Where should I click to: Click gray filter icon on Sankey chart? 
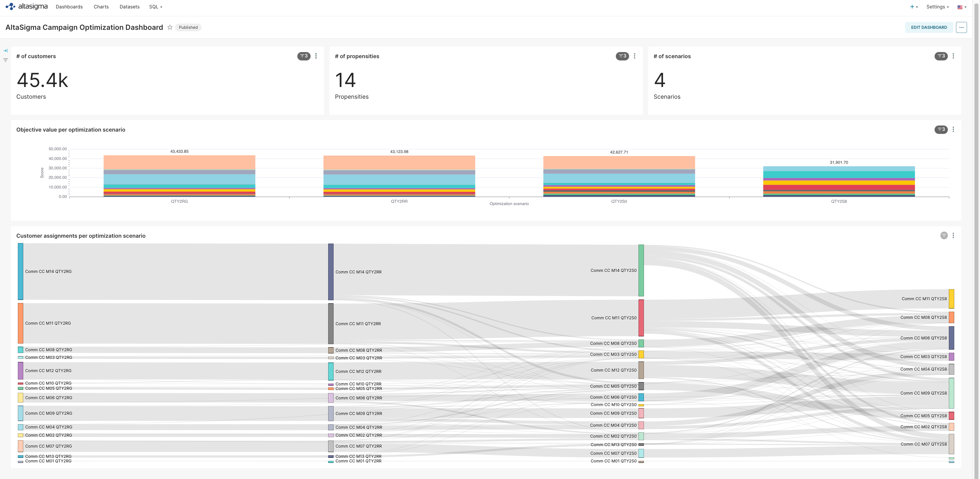944,236
